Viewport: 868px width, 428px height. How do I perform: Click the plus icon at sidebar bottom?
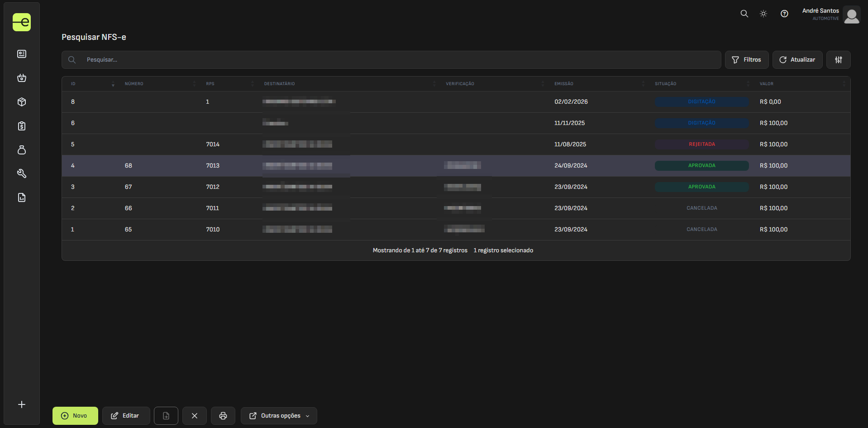click(22, 404)
